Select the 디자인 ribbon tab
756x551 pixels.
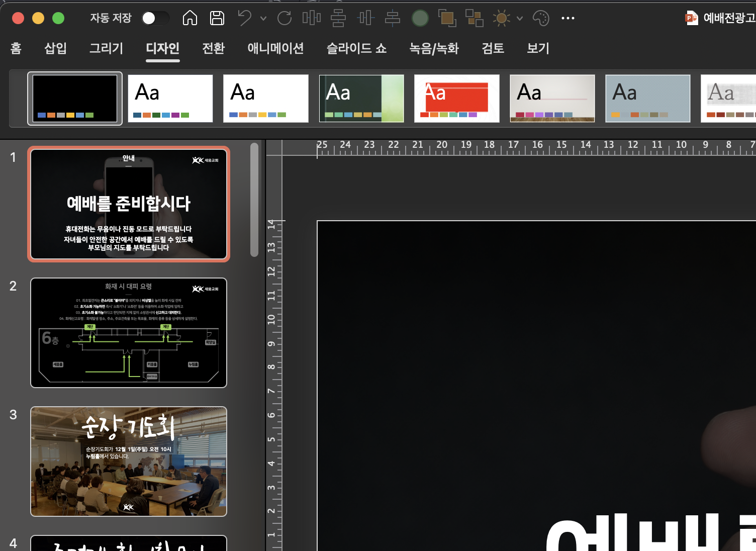[x=162, y=48]
